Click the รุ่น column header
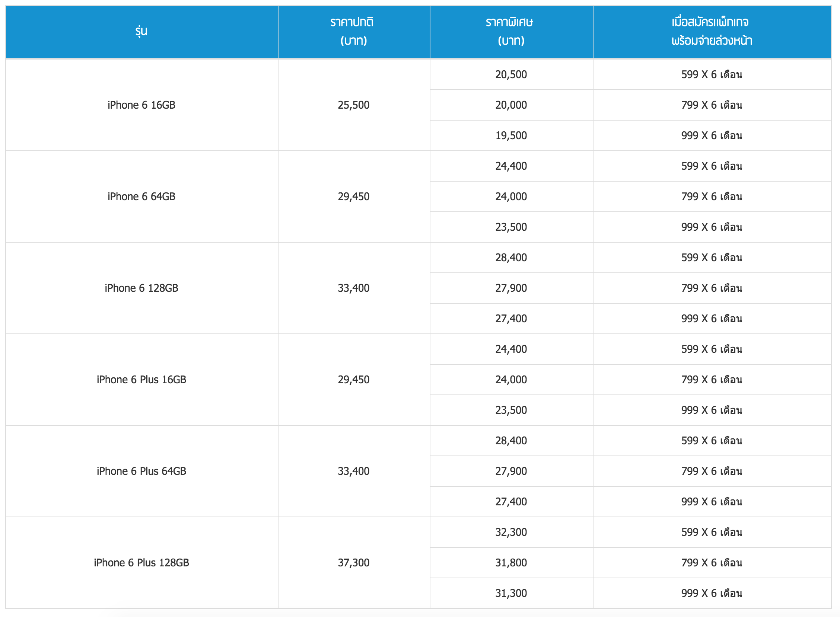 (141, 31)
